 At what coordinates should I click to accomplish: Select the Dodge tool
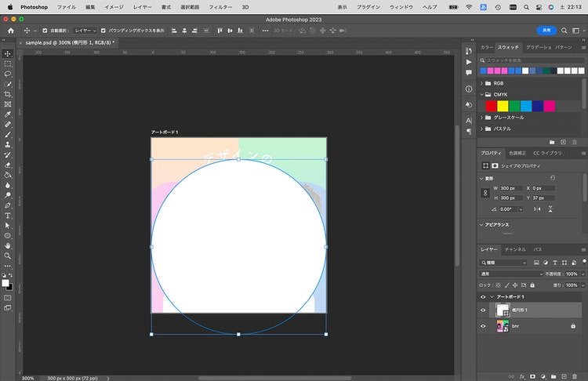[x=8, y=195]
